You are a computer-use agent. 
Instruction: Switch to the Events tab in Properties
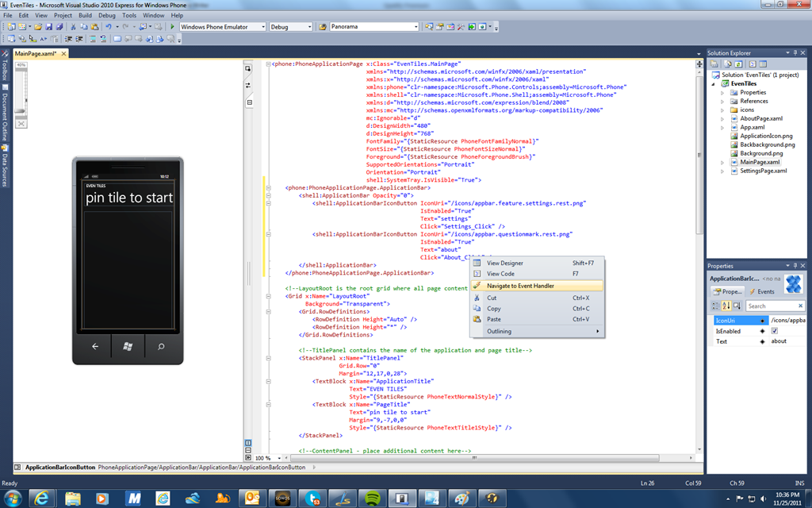tap(761, 291)
